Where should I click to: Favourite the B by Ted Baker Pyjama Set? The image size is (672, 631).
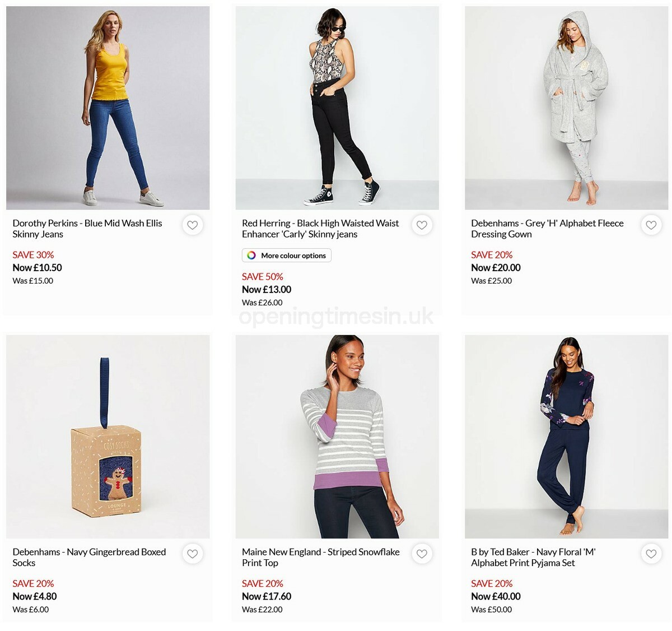click(x=651, y=554)
